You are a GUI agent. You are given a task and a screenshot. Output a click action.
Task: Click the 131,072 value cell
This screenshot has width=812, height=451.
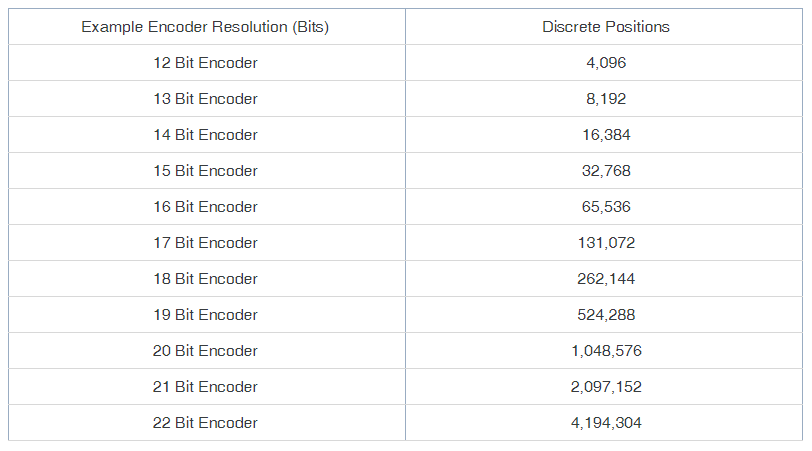(606, 243)
